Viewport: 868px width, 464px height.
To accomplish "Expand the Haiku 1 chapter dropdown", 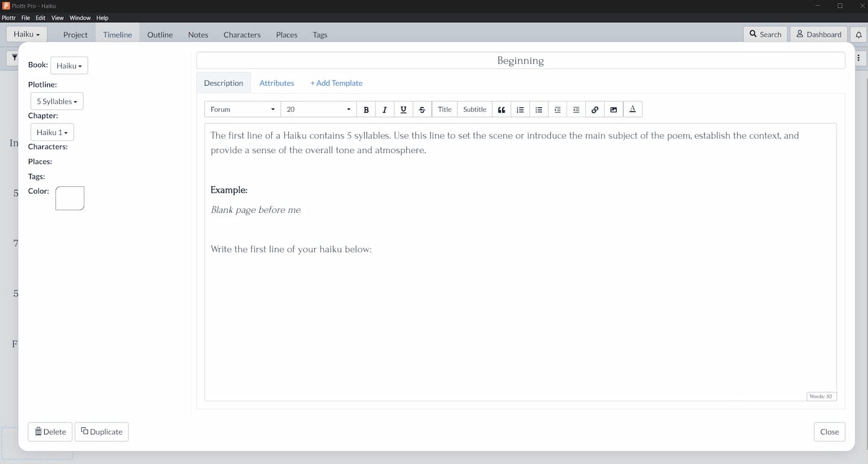I will point(52,133).
